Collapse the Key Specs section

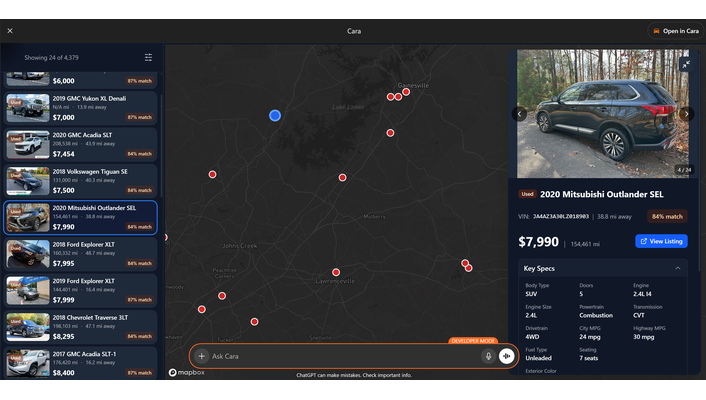coord(678,268)
